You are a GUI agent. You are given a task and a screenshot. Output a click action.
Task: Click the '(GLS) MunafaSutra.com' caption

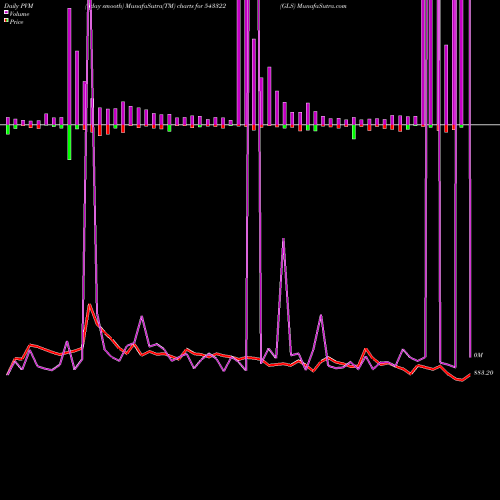pyautogui.click(x=313, y=6)
